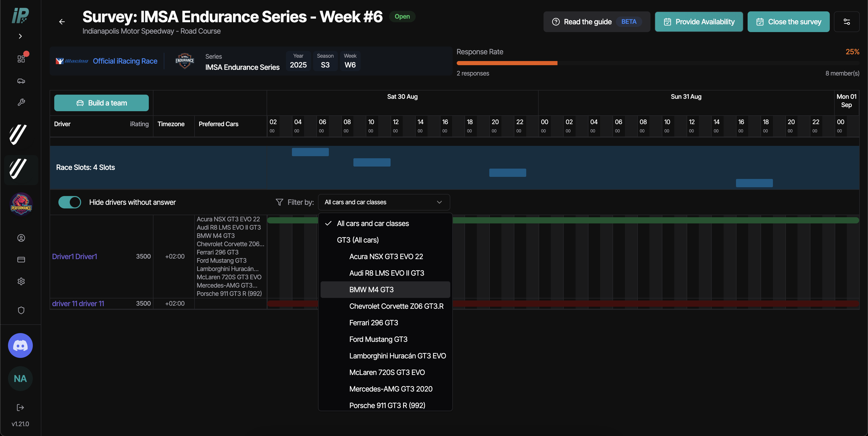Viewport: 868px width, 436px height.
Task: Select Mercedes-AMG GT3 2020 option
Action: 385,388
